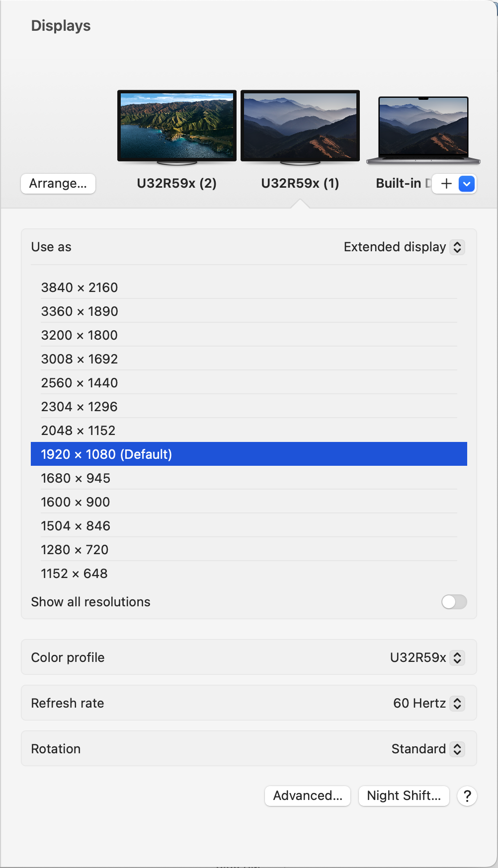Click the Advanced... button
This screenshot has height=868, width=498.
308,796
